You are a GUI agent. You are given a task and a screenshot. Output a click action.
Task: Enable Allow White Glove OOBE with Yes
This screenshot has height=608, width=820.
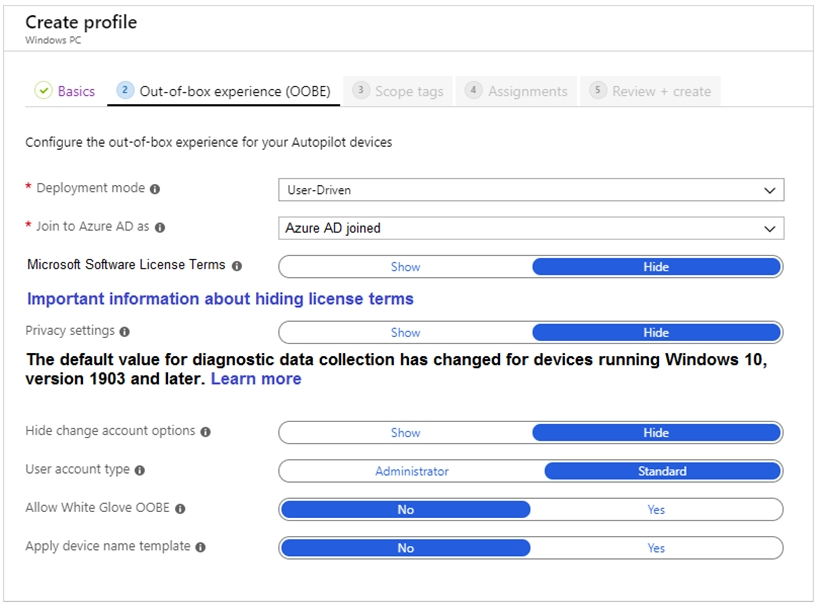click(655, 510)
